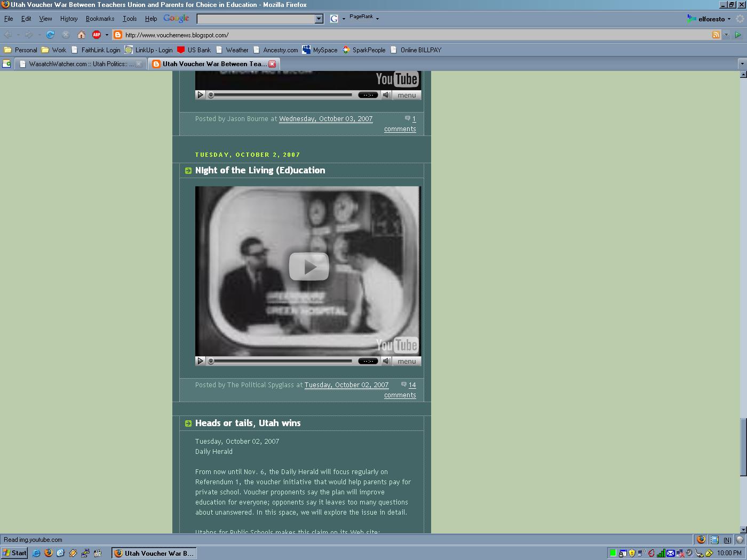747x560 pixels.
Task: Go to the Firefox home page icon
Action: 81,35
